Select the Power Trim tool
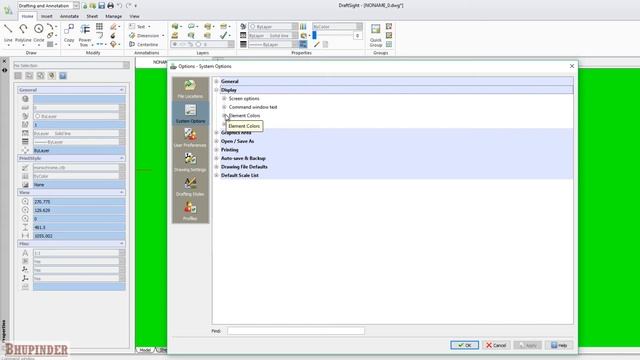 tap(85, 34)
